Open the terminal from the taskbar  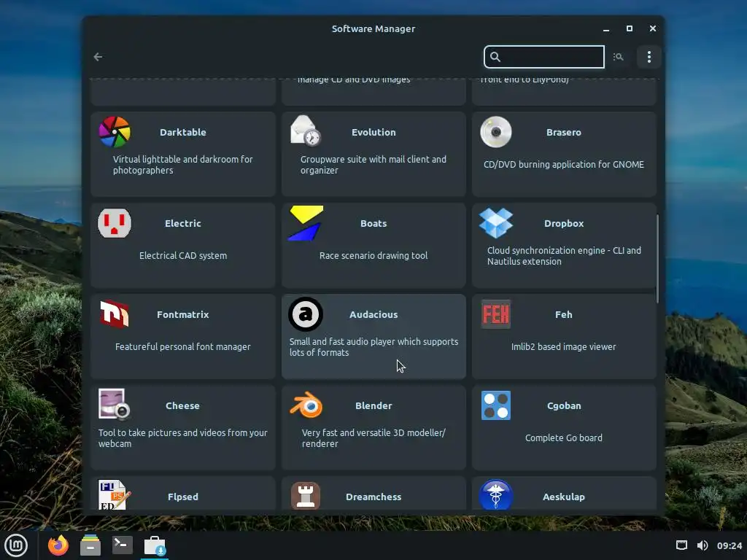pyautogui.click(x=123, y=545)
